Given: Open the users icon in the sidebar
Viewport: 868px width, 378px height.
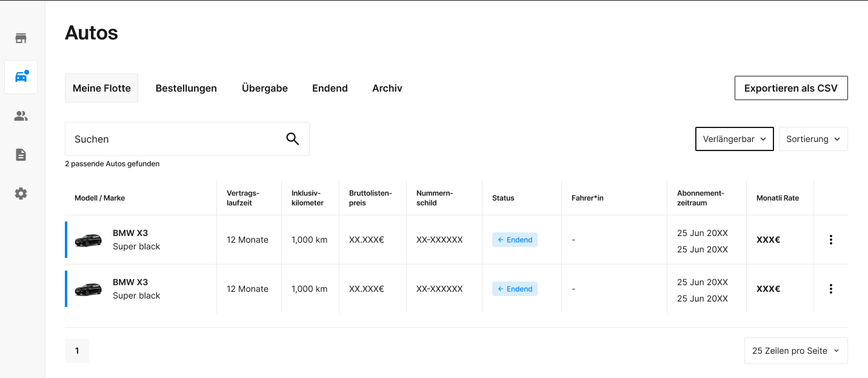Looking at the screenshot, I should [x=21, y=116].
